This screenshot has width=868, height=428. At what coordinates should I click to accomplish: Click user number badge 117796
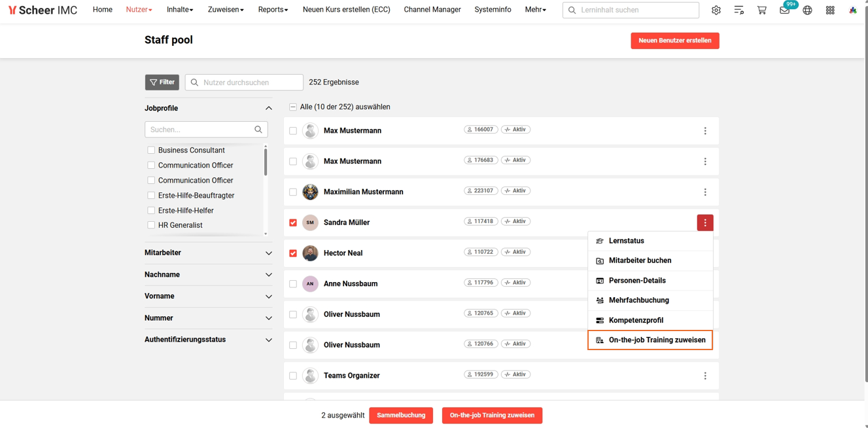click(481, 283)
